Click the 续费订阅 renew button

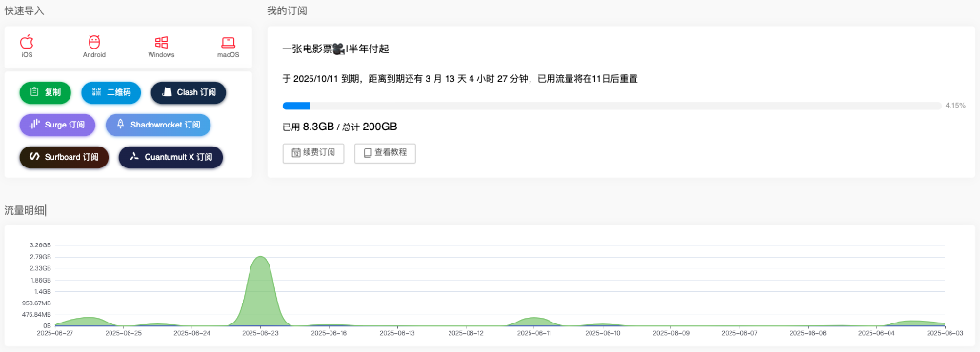313,153
